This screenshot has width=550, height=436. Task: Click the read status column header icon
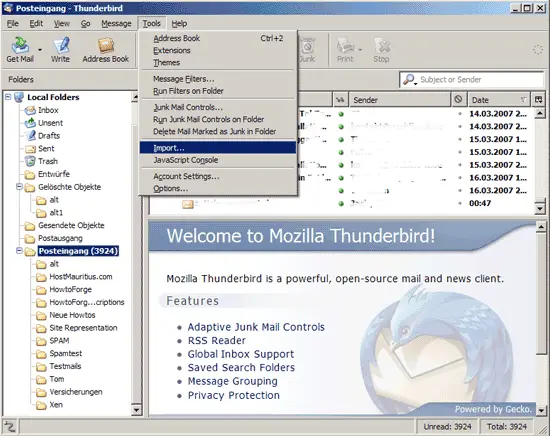[x=340, y=100]
